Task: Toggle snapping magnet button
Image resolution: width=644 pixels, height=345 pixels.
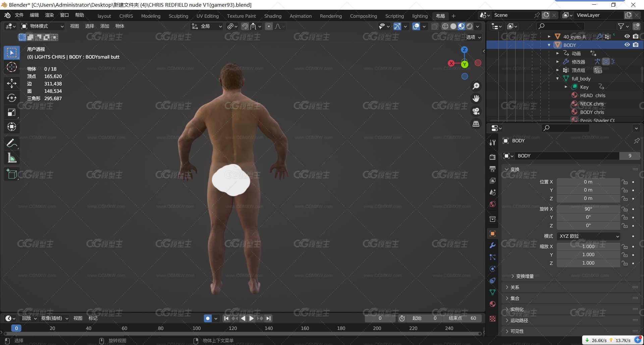Action: 245,26
